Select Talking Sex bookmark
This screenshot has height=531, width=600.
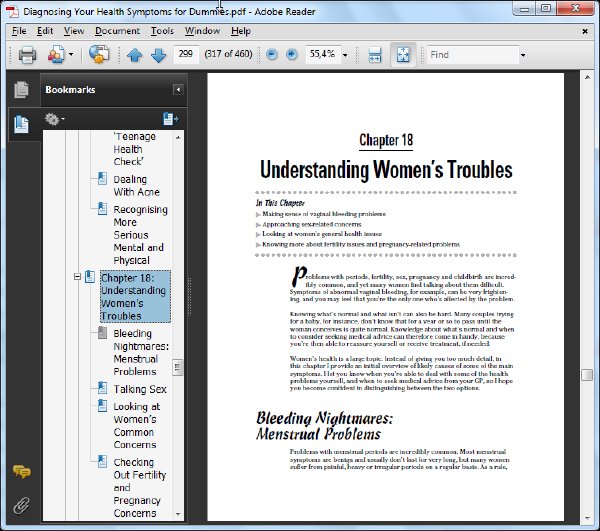coord(140,389)
